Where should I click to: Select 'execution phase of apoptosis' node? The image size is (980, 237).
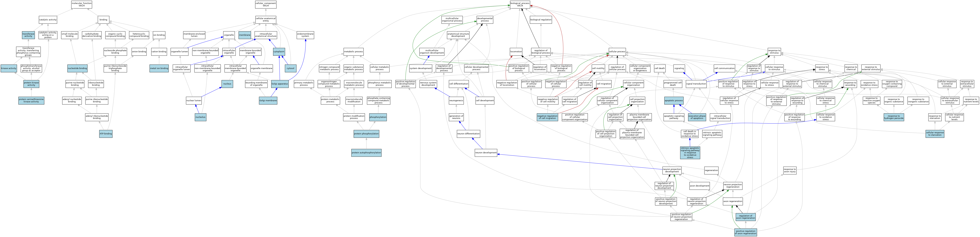click(x=697, y=117)
